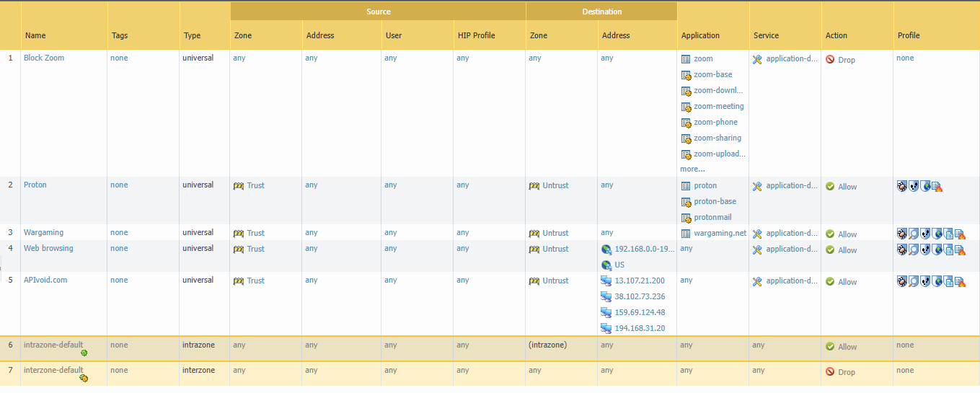Click the magnifier profile icon in APIvoid.com row
This screenshot has width=980, height=393.
(x=914, y=281)
